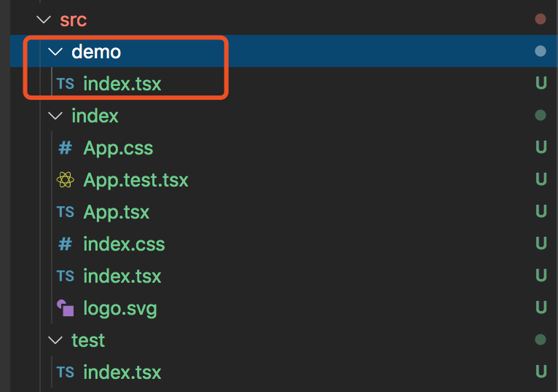Collapse the index folder chevron
Screen dimensions: 558x392
tap(55, 116)
